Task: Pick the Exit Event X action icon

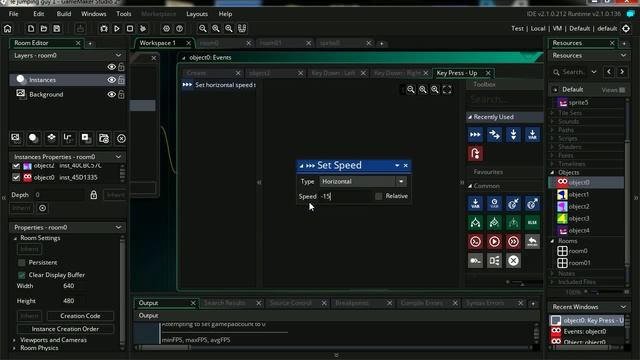Action: (513, 260)
